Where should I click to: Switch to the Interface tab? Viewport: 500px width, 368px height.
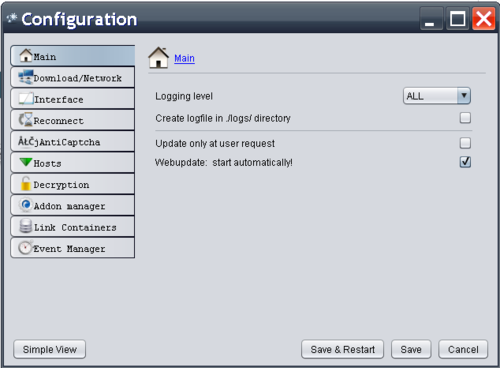pyautogui.click(x=73, y=98)
